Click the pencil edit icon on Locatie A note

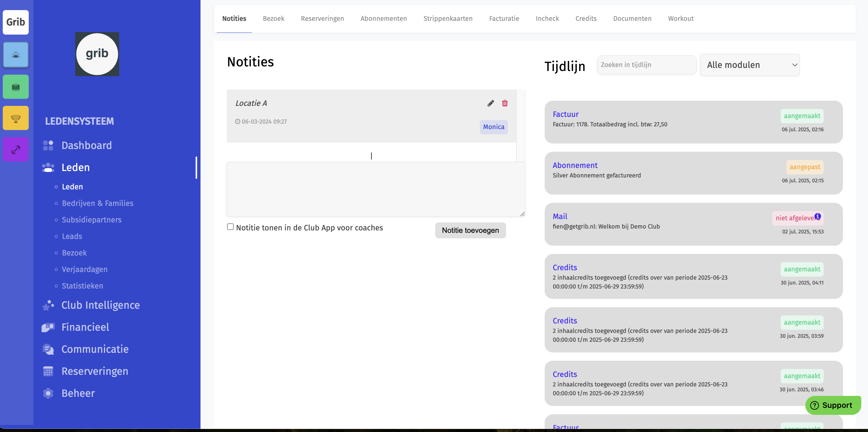pos(491,103)
